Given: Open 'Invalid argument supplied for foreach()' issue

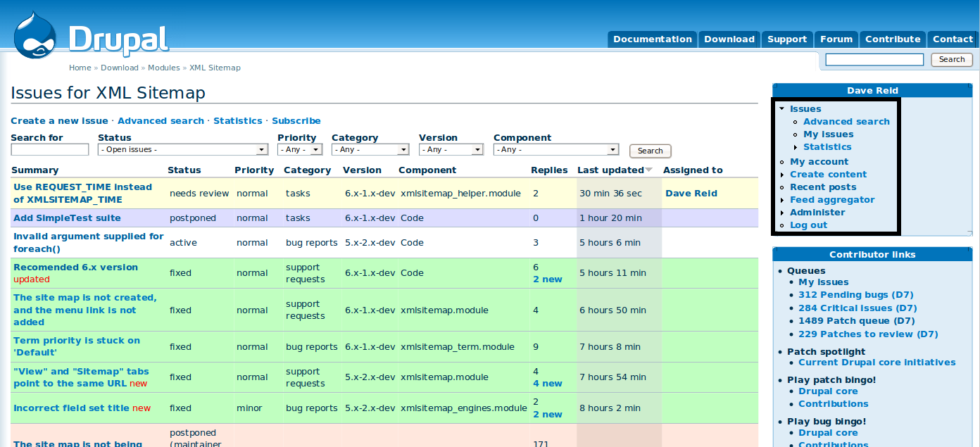Looking at the screenshot, I should (89, 243).
